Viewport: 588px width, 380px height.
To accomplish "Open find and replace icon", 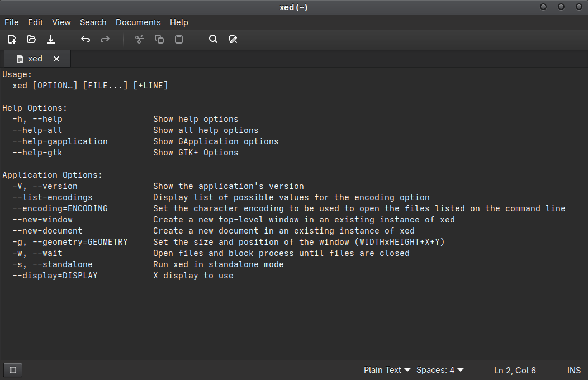I will tap(233, 39).
